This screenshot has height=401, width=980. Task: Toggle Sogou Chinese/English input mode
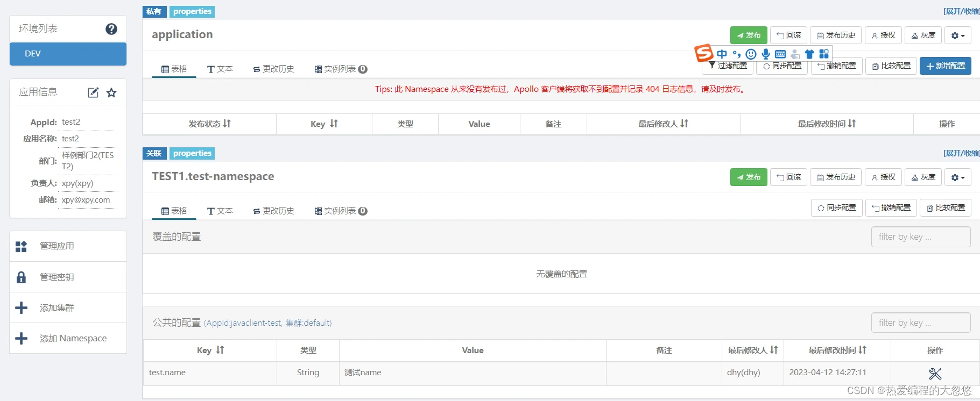tap(722, 54)
